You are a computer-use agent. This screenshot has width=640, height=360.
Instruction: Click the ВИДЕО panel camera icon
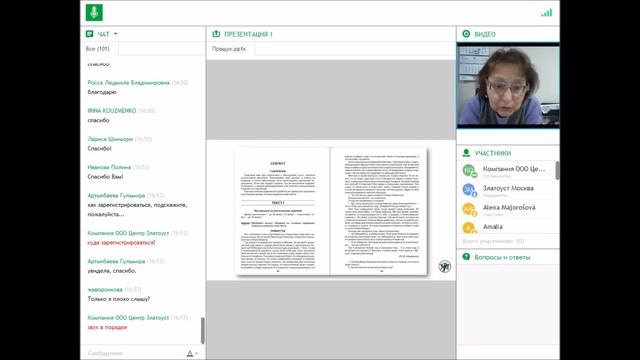click(466, 34)
